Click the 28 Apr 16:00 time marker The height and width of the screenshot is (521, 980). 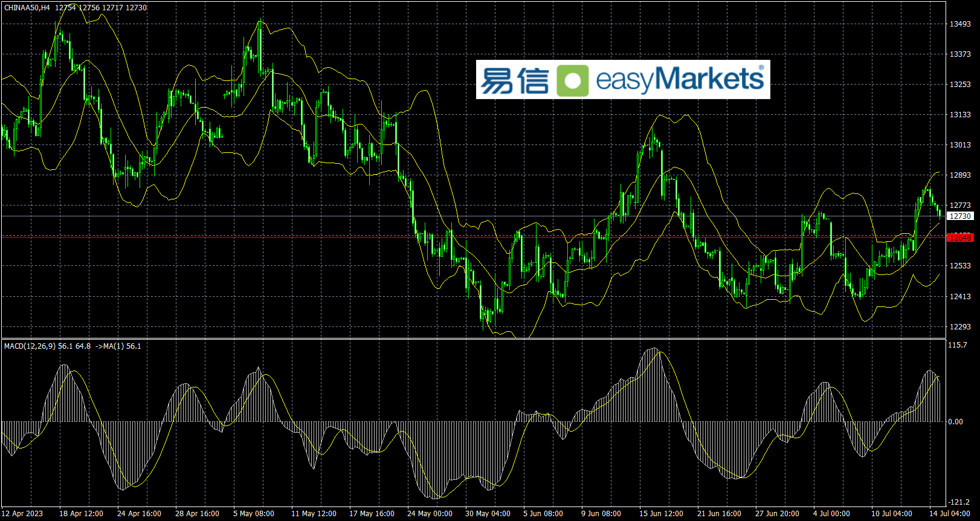click(197, 514)
